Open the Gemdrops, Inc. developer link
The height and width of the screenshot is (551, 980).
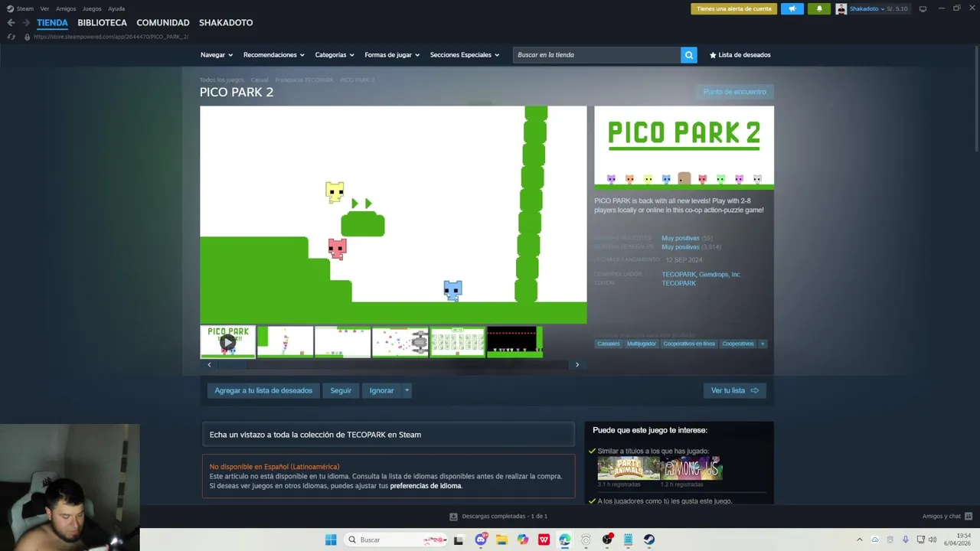(x=720, y=274)
